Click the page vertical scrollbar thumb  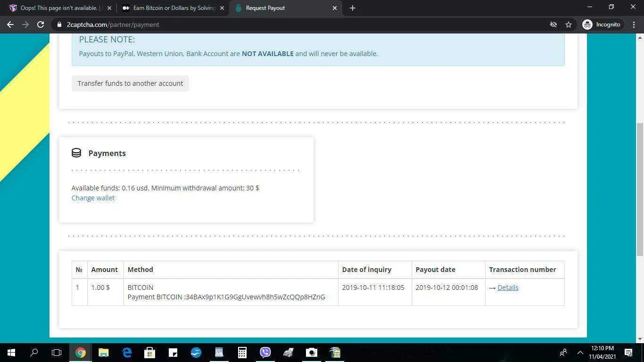point(640,189)
